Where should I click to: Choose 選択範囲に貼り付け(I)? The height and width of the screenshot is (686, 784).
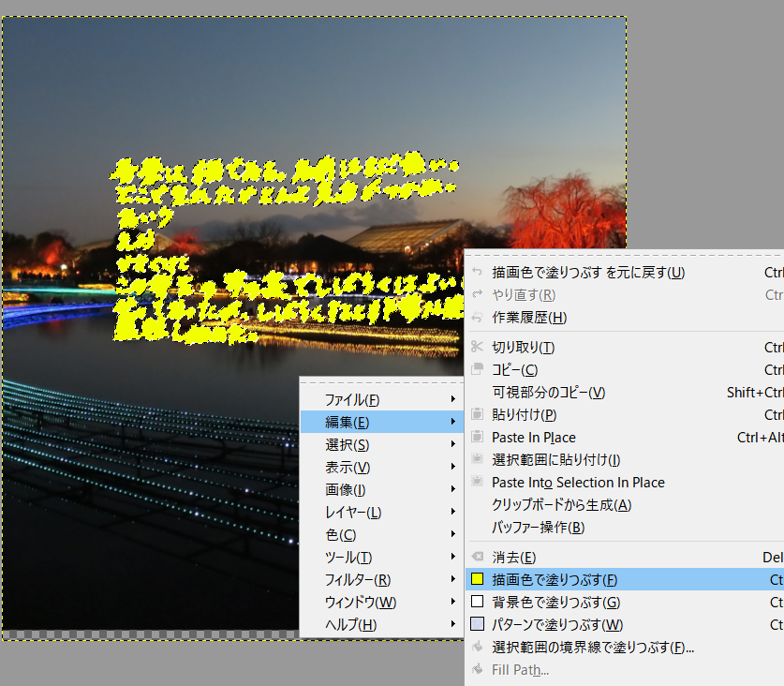pos(625,459)
